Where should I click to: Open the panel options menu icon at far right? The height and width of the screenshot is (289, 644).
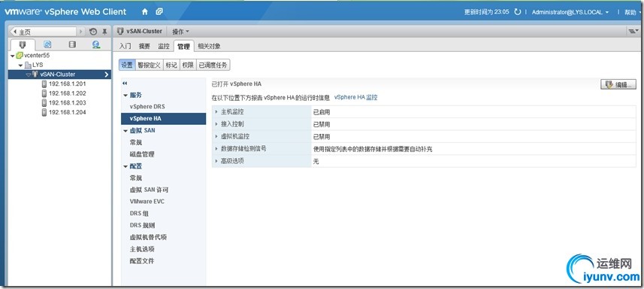pos(633,32)
